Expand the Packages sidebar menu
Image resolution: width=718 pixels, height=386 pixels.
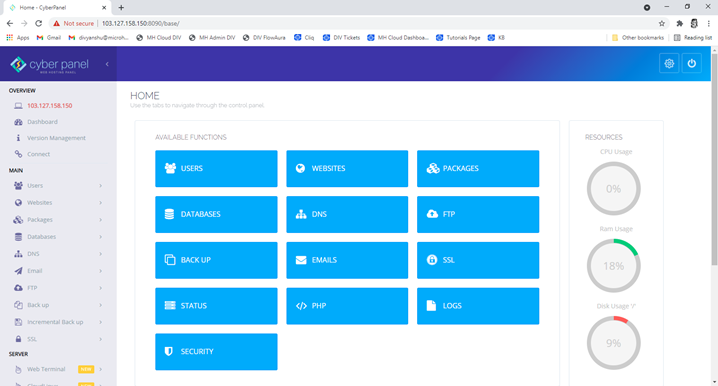tap(58, 220)
